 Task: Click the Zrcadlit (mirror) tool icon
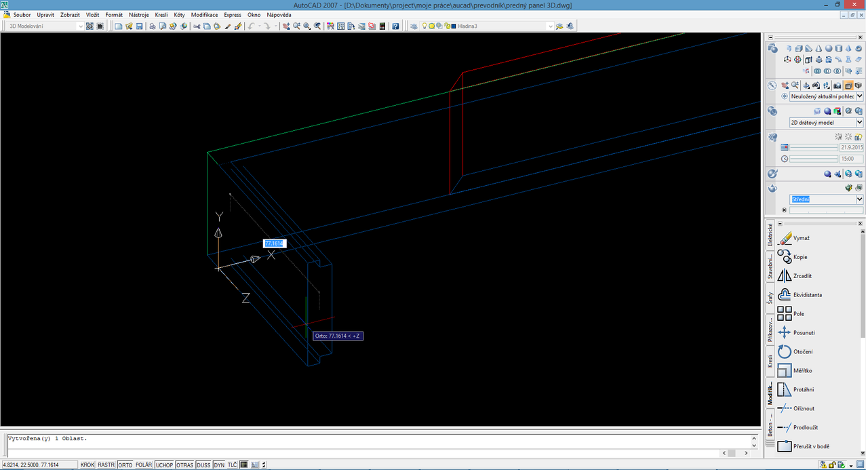pos(785,276)
